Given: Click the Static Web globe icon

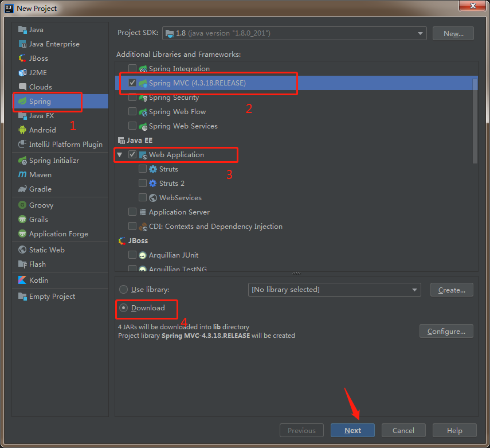Looking at the screenshot, I should (x=22, y=250).
